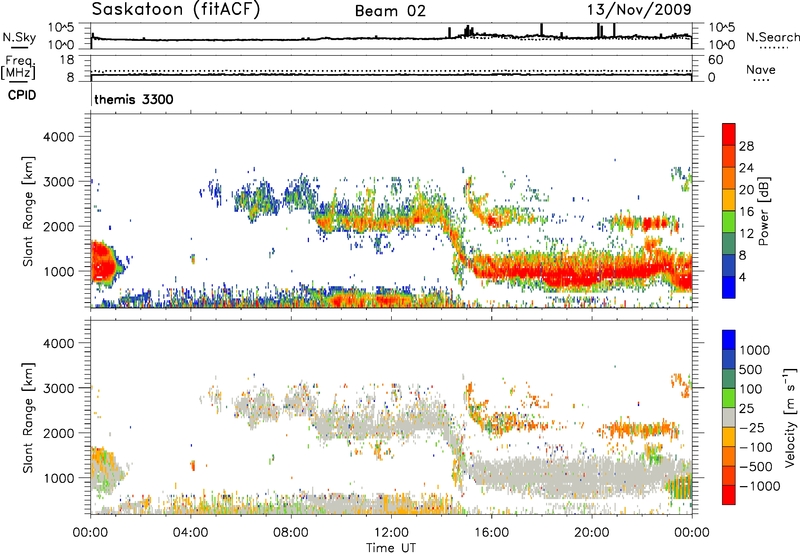
Task: Click the 24 label on power colorbar
Action: click(x=746, y=168)
